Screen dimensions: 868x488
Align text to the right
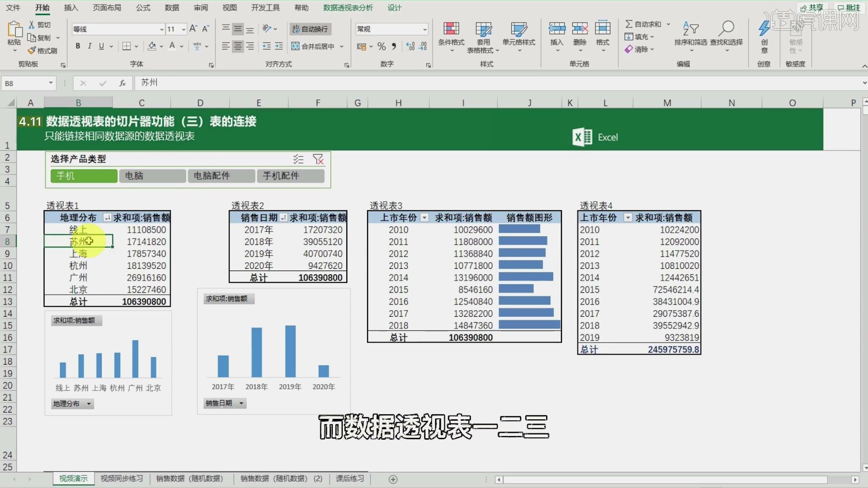(250, 46)
